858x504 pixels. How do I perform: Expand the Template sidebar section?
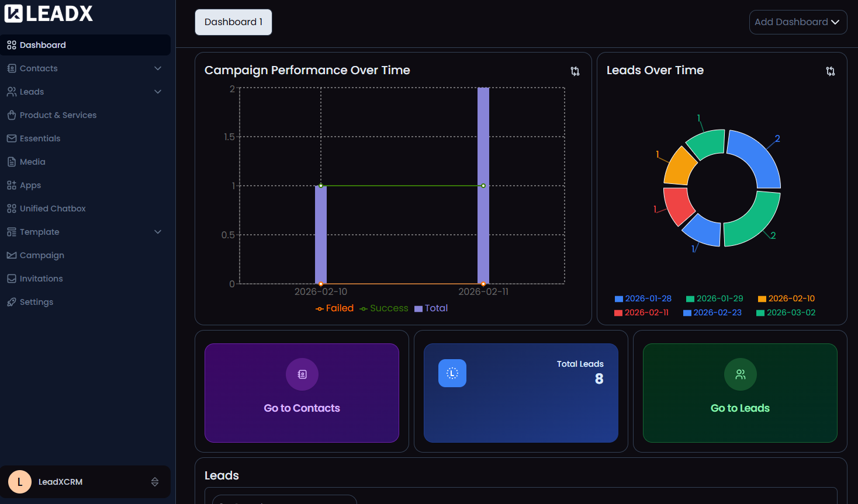pyautogui.click(x=157, y=231)
